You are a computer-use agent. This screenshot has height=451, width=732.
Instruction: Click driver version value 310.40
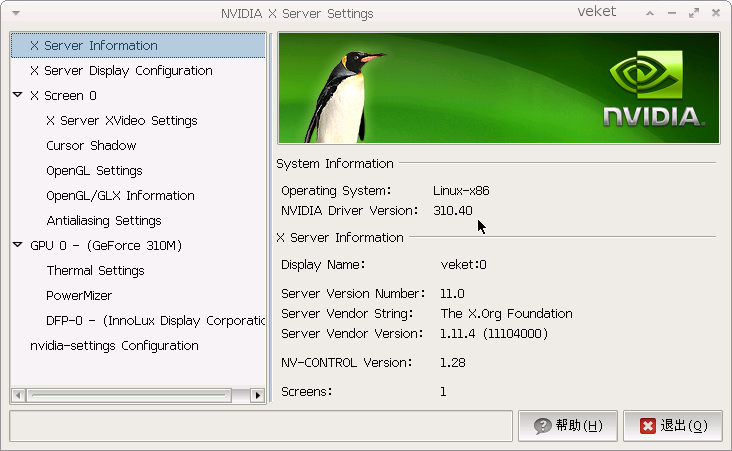pos(452,211)
